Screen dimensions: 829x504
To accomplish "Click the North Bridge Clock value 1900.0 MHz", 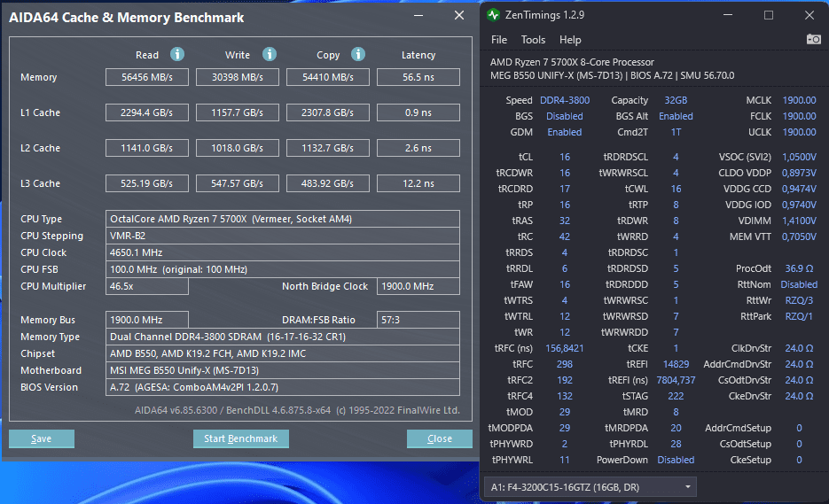I will pos(418,286).
